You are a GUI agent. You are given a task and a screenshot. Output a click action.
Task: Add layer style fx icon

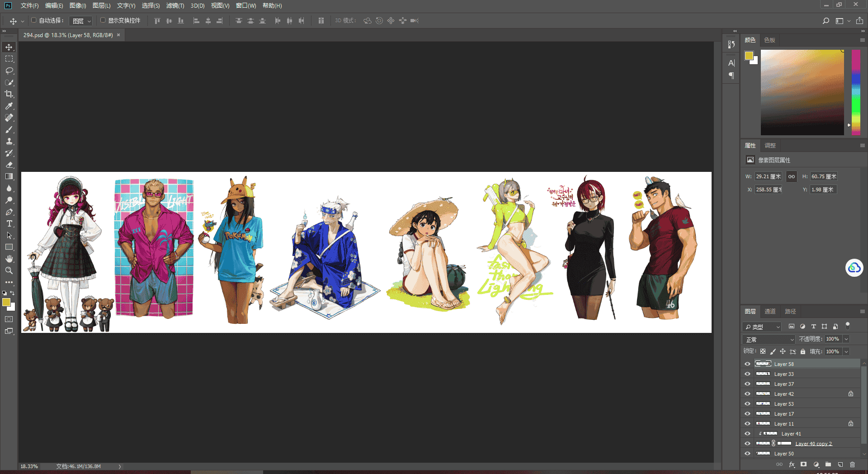tap(792, 465)
